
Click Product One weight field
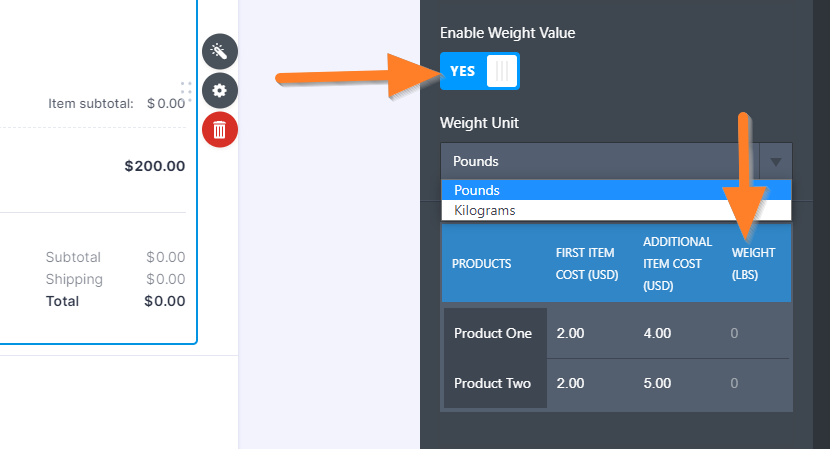pyautogui.click(x=758, y=333)
